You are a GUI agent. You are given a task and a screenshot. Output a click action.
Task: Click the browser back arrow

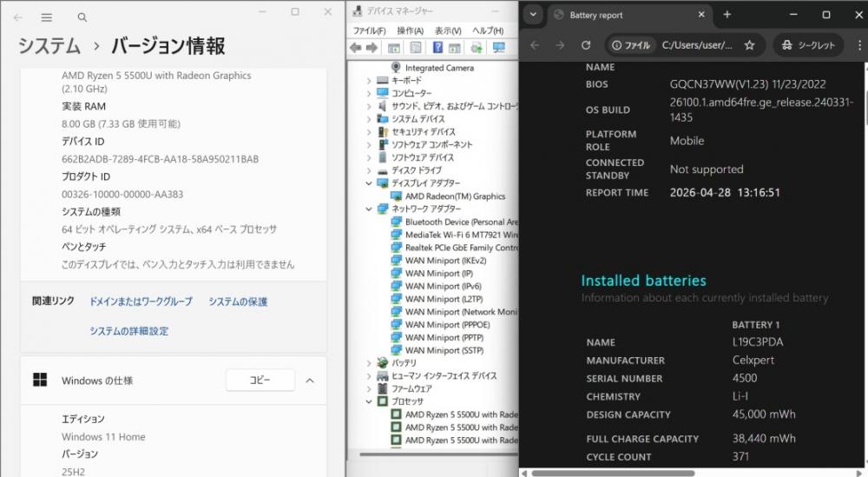coord(535,45)
